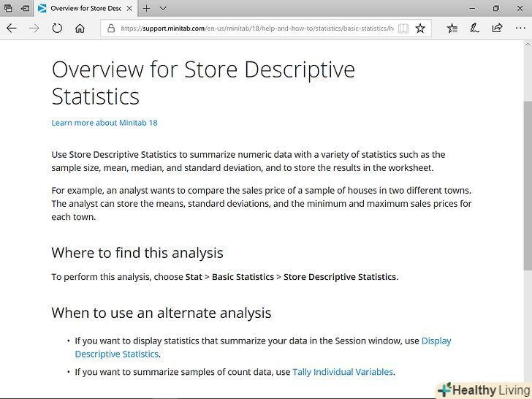Close the Overview for Store Desc tab
The image size is (532, 399).
point(129,9)
